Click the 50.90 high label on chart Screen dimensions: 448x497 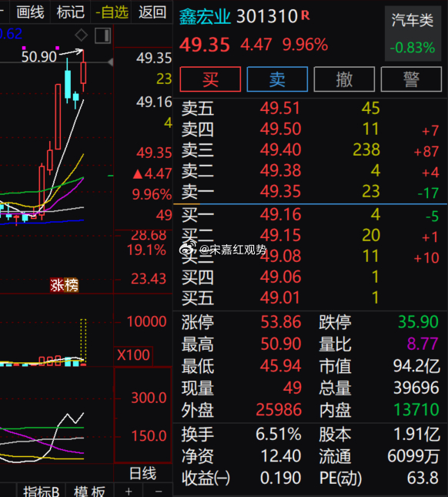(x=39, y=57)
